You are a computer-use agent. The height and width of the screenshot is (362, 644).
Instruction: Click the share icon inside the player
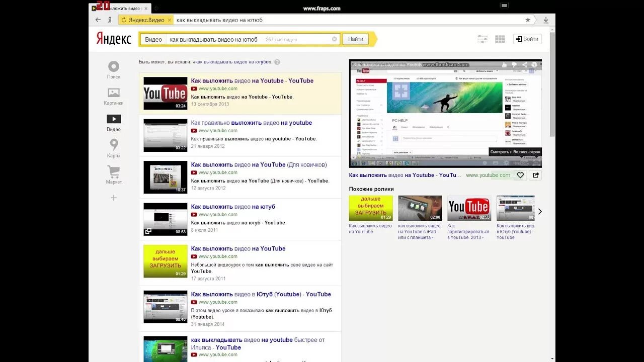[x=525, y=65]
